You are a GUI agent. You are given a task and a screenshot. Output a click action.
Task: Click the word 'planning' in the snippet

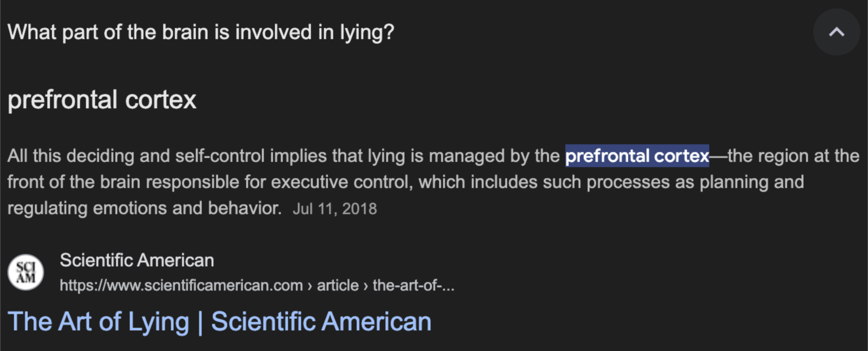tap(734, 182)
